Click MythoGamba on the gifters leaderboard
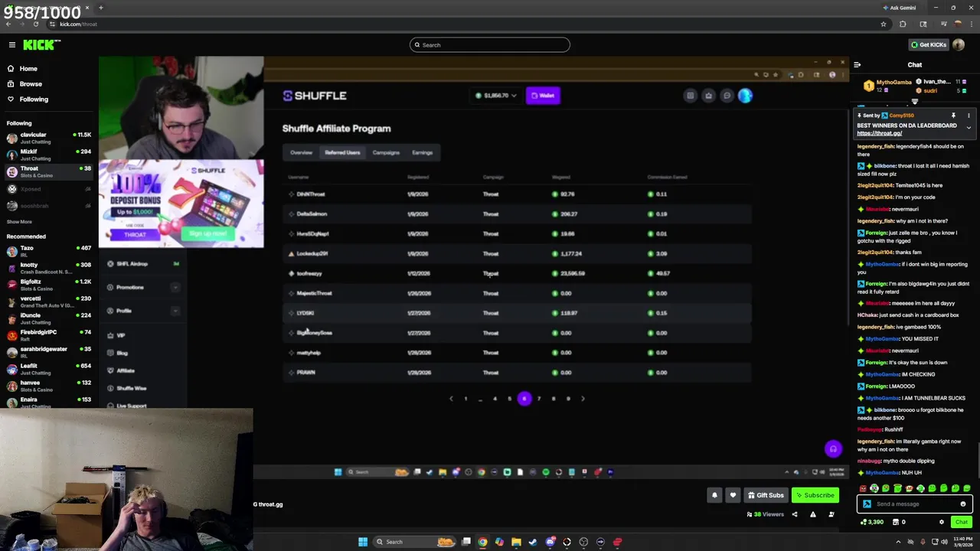 coord(893,82)
